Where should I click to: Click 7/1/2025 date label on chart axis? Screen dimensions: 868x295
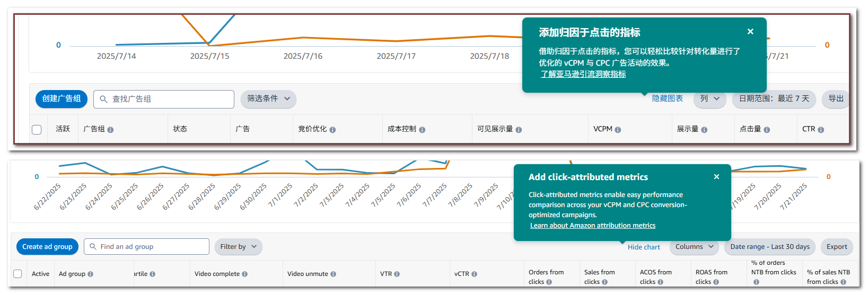(x=280, y=195)
